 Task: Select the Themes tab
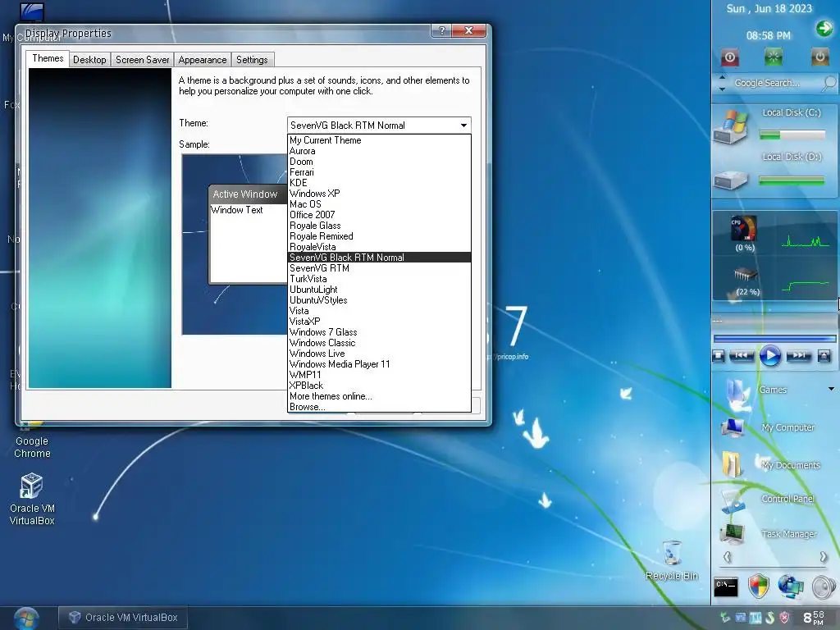tap(48, 58)
